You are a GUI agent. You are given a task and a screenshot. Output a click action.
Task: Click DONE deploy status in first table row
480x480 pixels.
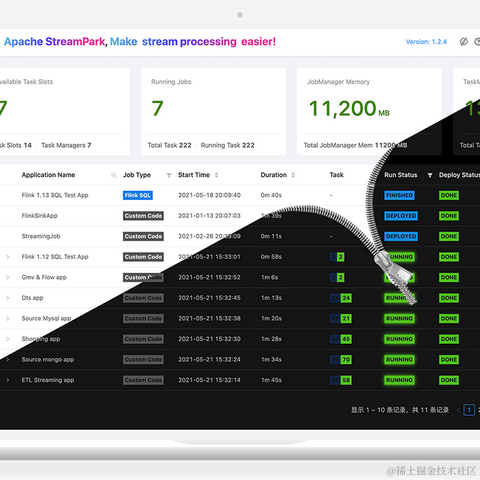[449, 195]
